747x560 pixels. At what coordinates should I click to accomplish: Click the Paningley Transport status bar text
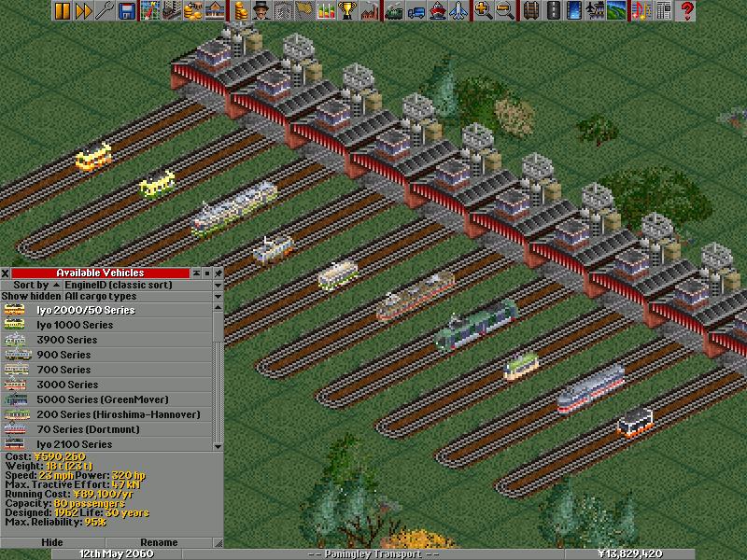click(x=373, y=553)
